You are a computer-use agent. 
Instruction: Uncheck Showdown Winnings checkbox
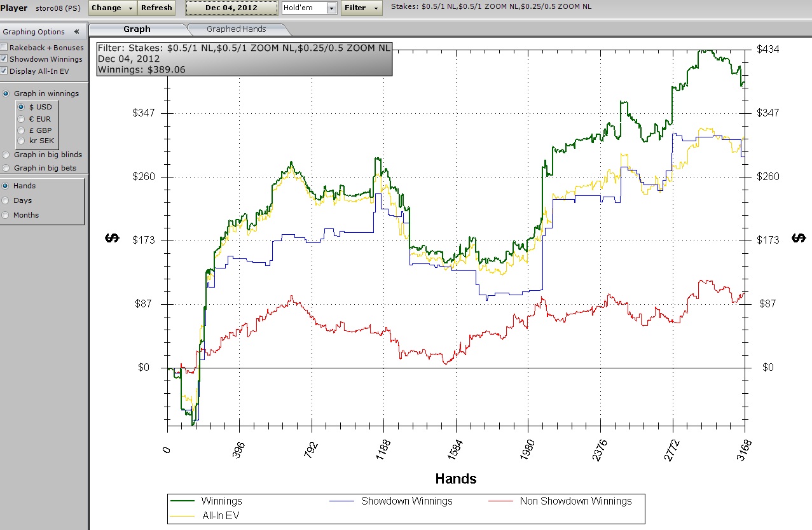(x=4, y=59)
